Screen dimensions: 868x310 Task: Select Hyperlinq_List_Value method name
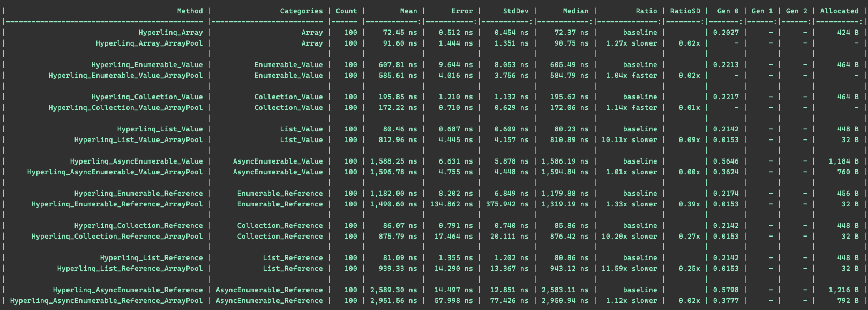[160, 129]
